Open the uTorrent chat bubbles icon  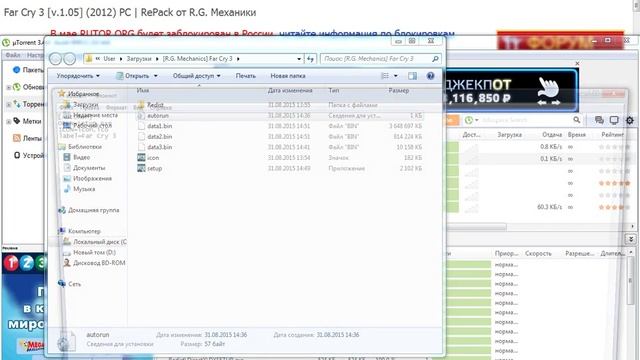599,120
